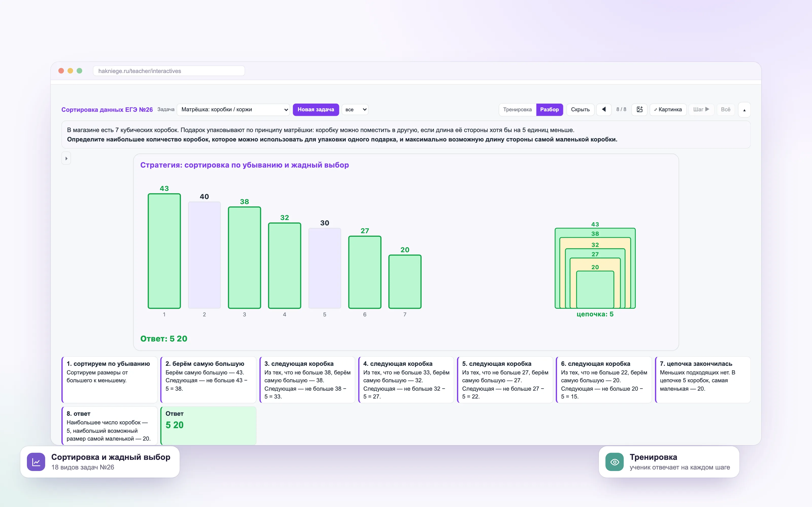Click the Картинка fullscreen button

coord(668,109)
